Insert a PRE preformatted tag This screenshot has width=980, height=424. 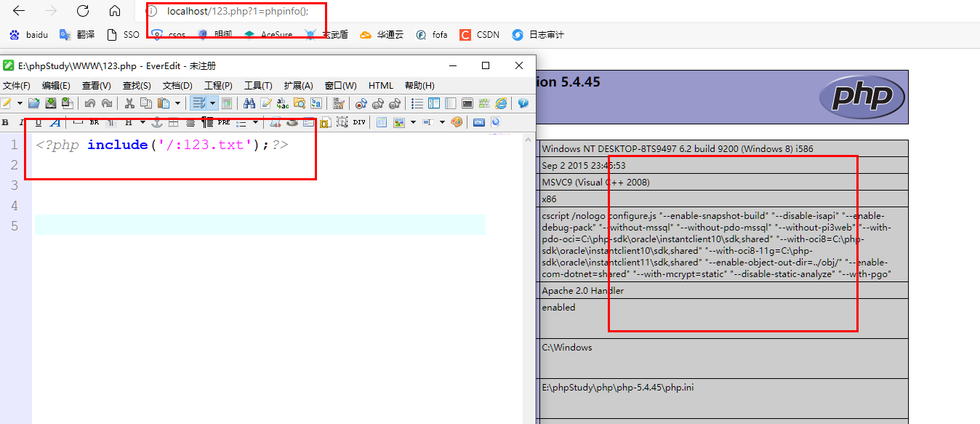[x=224, y=122]
